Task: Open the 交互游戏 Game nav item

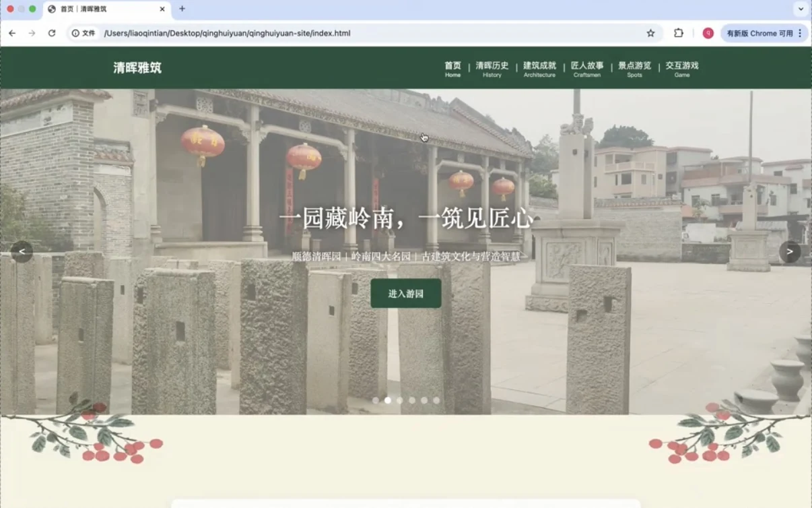Action: click(x=682, y=69)
